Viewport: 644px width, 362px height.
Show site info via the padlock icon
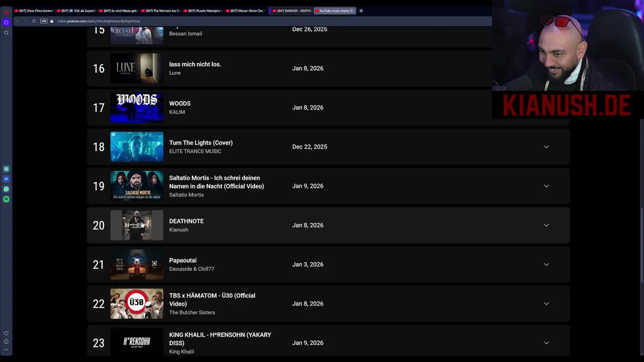(x=52, y=21)
